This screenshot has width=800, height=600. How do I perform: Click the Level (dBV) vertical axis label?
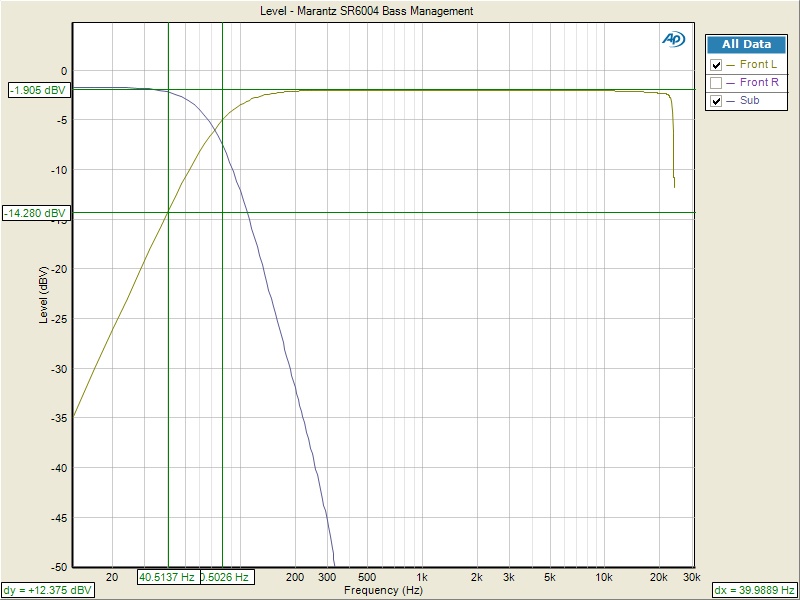point(43,295)
